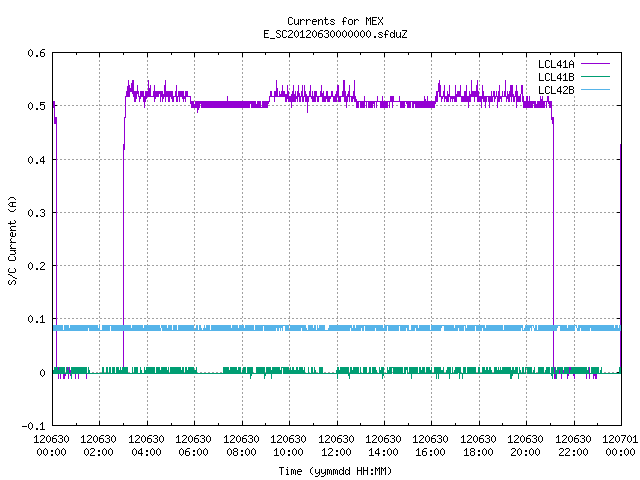Image resolution: width=640 pixels, height=480 pixels.
Task: Click the chart title 'Currents for MEX'
Action: tap(335, 21)
